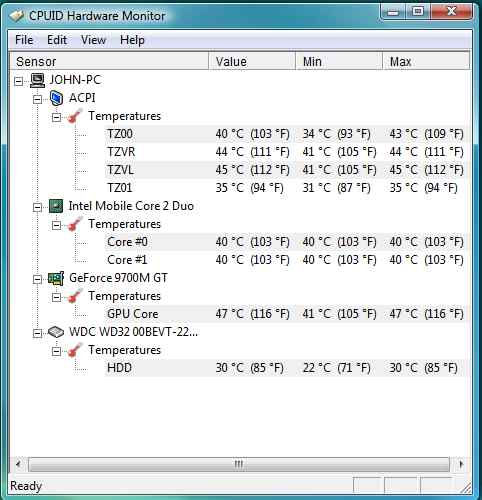This screenshot has width=482, height=500.
Task: Click the CPUID Hardware Monitor title bar icon
Action: (x=17, y=16)
